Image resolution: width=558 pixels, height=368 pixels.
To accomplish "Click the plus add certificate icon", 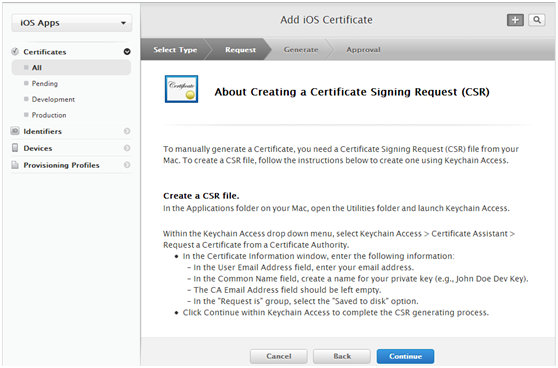I will tap(515, 20).
